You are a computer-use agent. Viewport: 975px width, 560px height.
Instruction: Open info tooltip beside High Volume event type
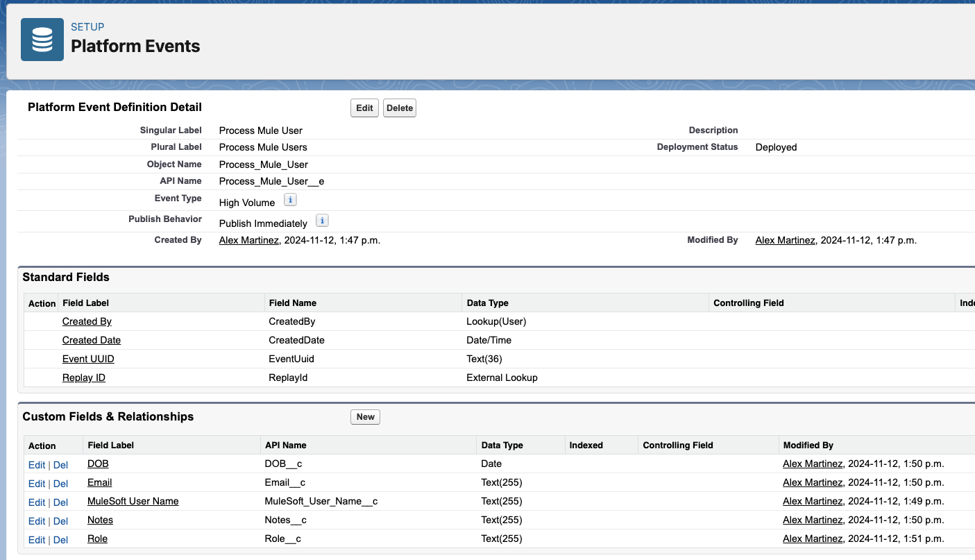[290, 199]
